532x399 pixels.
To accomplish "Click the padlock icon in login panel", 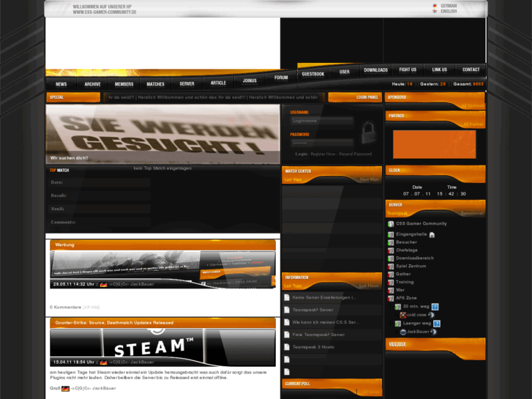I will click(368, 132).
